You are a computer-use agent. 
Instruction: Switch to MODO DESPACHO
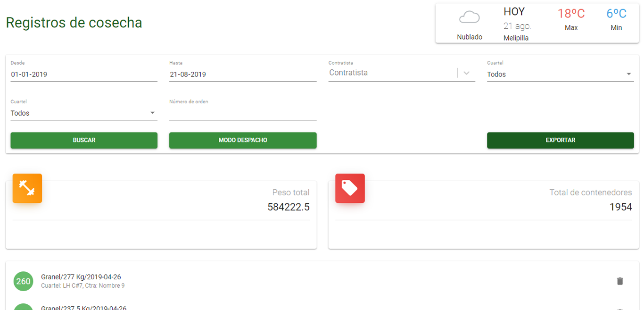pyautogui.click(x=243, y=140)
